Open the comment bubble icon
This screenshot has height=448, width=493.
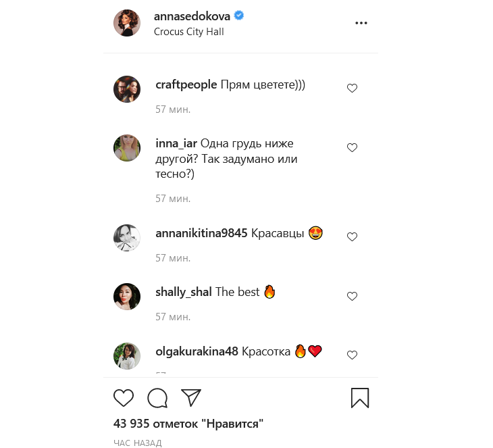pos(157,398)
